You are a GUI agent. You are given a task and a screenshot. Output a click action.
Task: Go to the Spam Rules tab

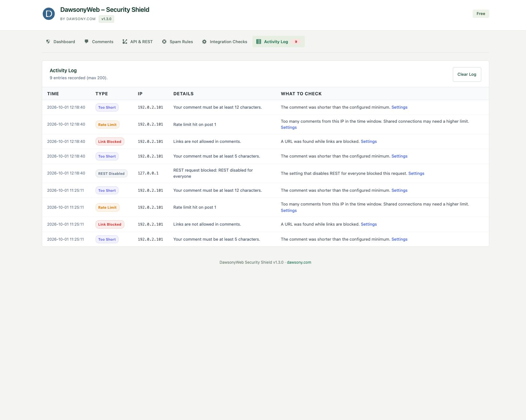coord(178,42)
